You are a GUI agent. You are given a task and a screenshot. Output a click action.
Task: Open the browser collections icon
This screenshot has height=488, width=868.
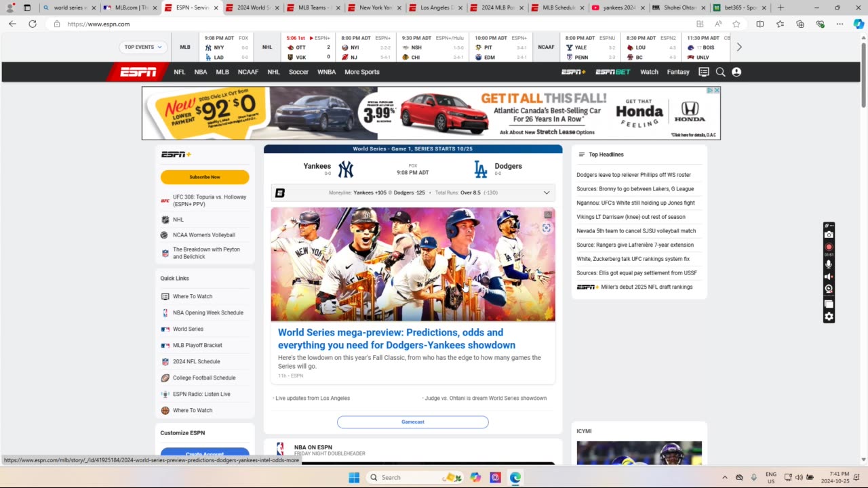(x=800, y=24)
